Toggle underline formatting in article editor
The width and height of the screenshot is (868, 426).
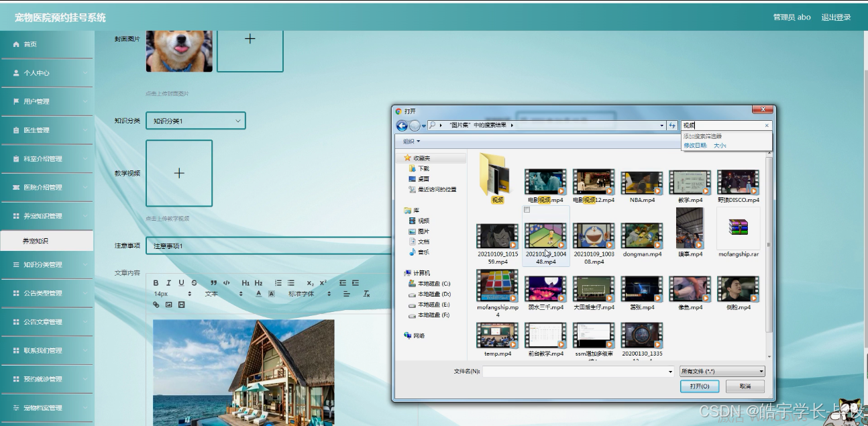(x=181, y=283)
